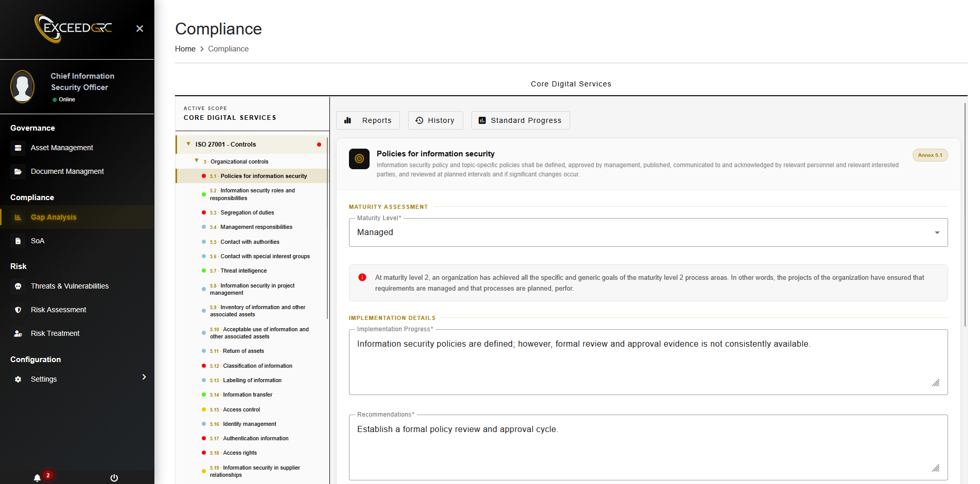Collapse the Organizational controls node

197,161
